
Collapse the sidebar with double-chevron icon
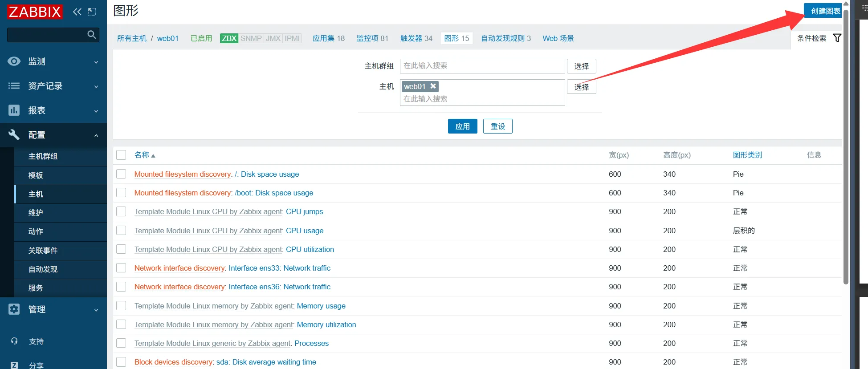(x=77, y=12)
